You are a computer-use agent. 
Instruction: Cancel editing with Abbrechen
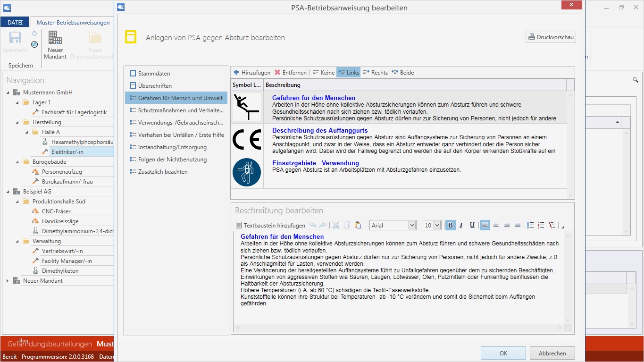pos(552,353)
